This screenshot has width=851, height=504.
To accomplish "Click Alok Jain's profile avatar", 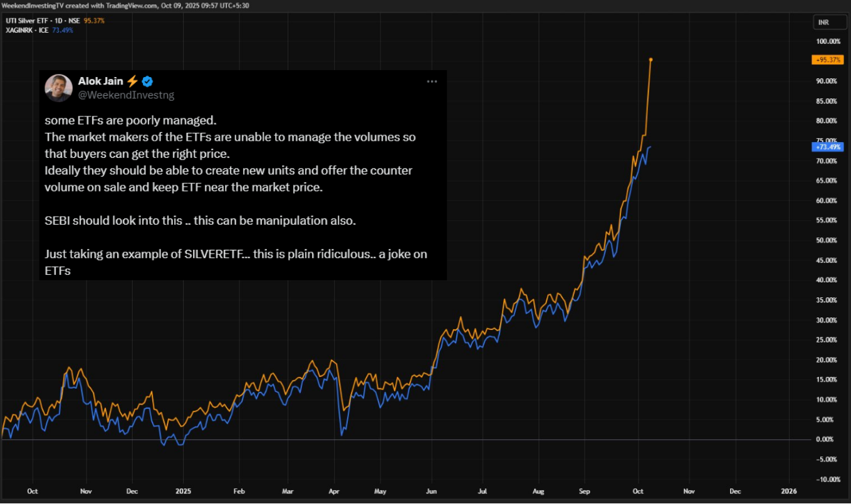I will (58, 88).
